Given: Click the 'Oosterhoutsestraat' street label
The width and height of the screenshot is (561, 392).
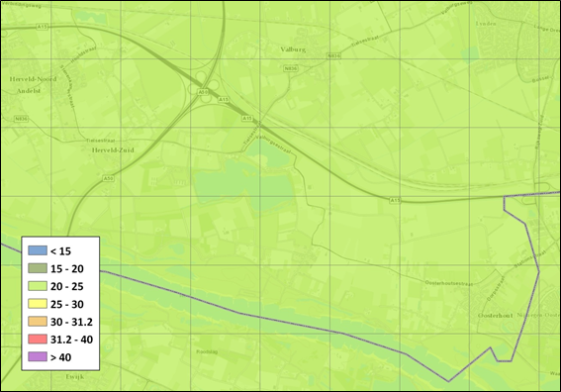Looking at the screenshot, I should tap(449, 283).
